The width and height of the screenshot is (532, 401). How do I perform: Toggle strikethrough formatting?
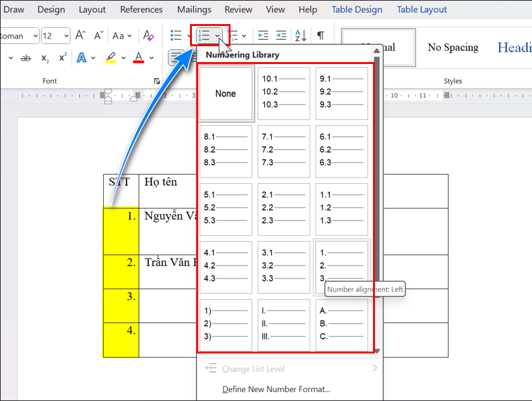[x=26, y=58]
